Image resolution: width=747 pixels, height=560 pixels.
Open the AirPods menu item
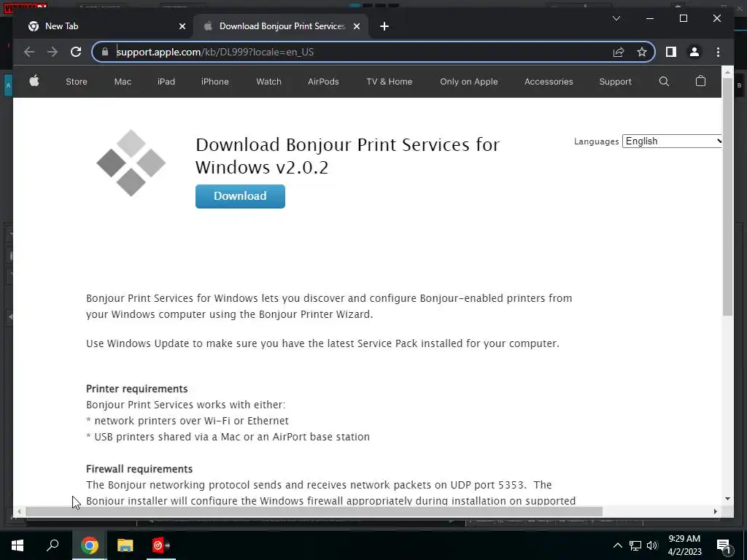[x=323, y=82]
